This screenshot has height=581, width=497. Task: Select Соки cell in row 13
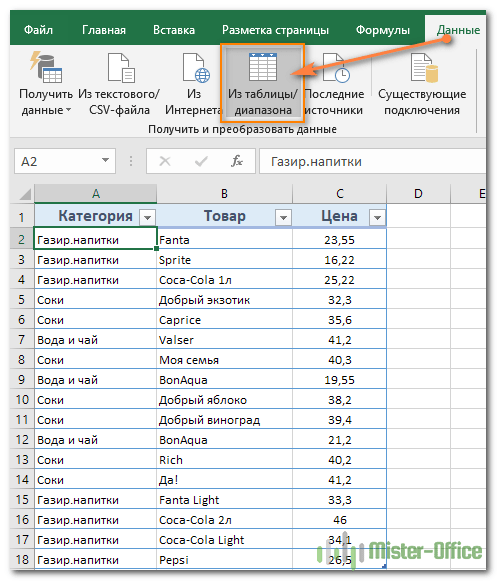(x=96, y=460)
